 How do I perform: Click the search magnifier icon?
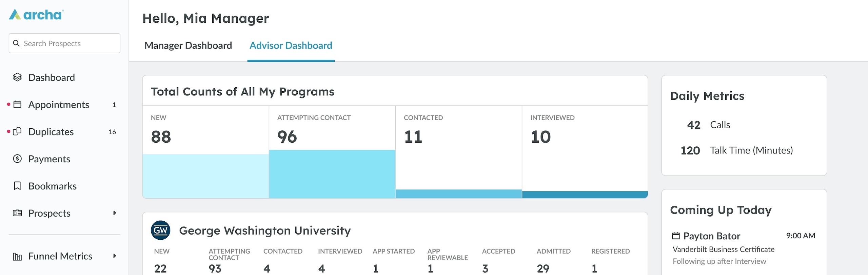tap(16, 43)
